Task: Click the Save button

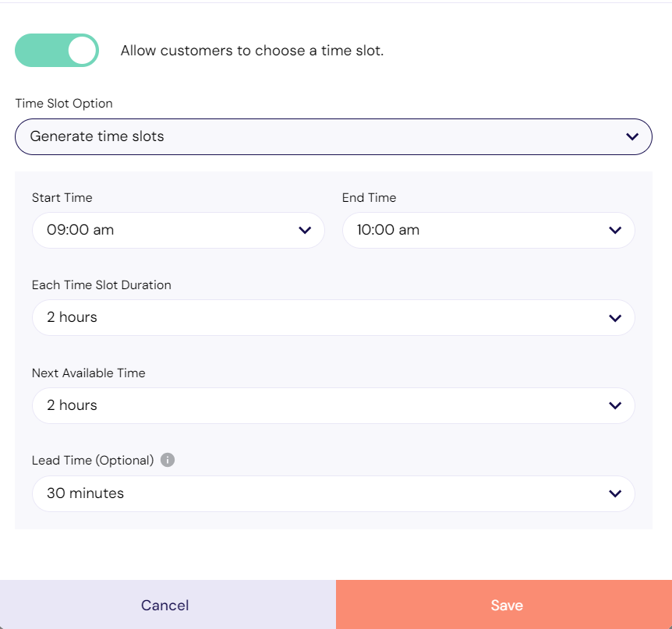Action: click(x=504, y=605)
